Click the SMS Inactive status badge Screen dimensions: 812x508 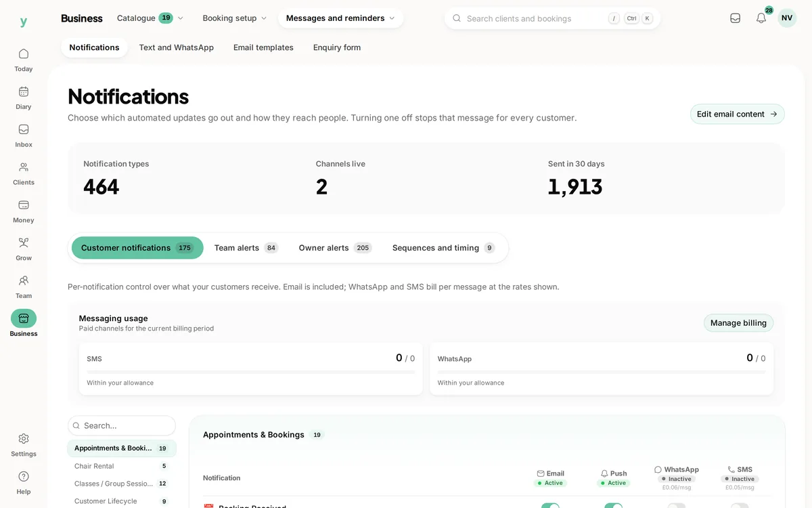(x=740, y=479)
